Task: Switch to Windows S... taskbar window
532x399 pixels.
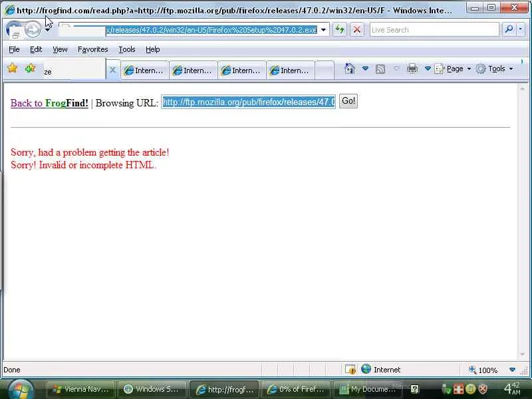Action: (152, 389)
